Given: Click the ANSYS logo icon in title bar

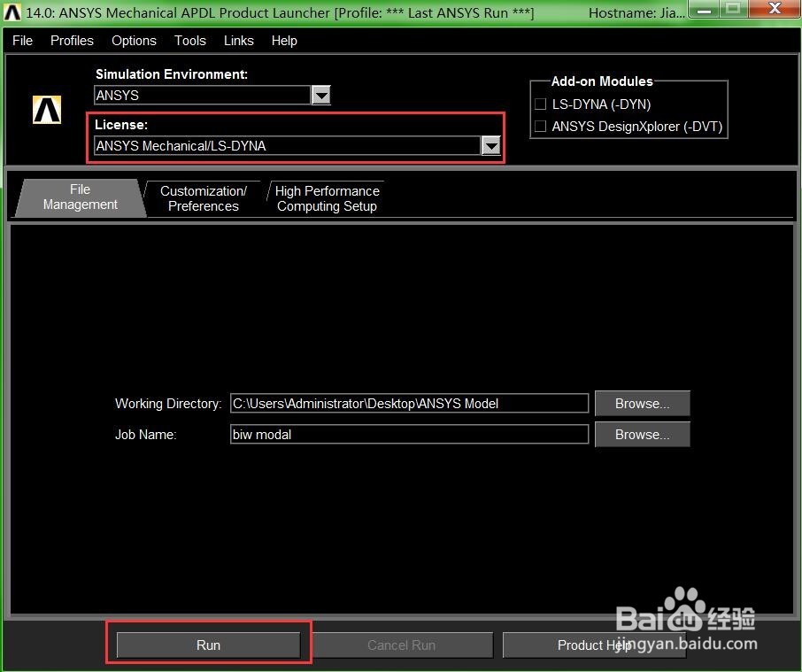Looking at the screenshot, I should click(x=12, y=12).
